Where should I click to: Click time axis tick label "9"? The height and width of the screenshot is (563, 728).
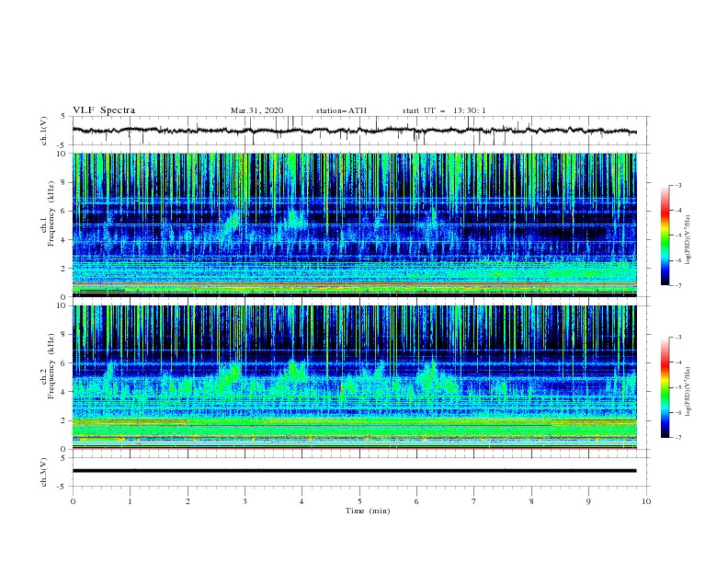(588, 501)
